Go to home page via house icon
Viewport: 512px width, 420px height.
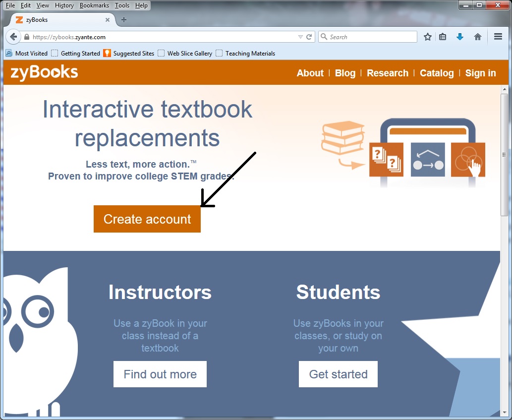click(478, 37)
